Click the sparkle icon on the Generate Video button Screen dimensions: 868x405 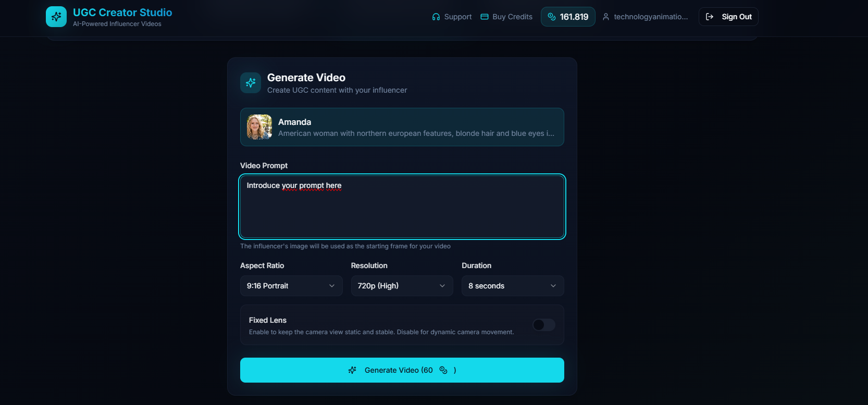coord(352,370)
